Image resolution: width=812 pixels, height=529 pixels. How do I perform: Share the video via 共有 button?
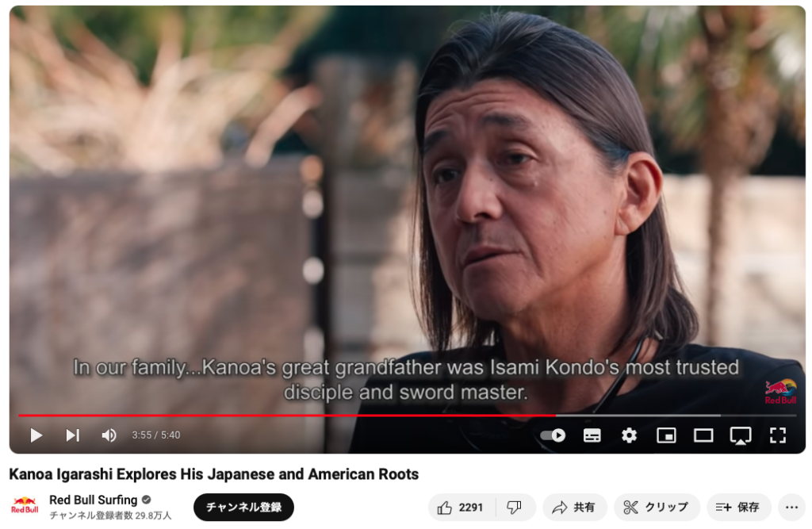[575, 508]
